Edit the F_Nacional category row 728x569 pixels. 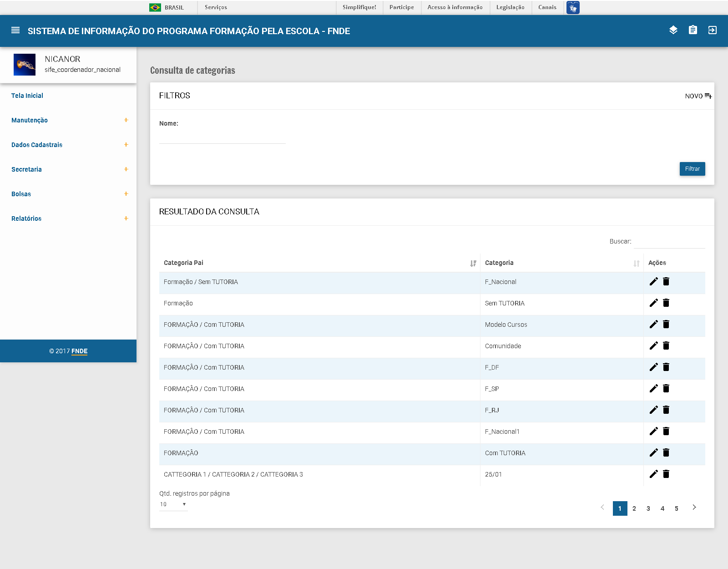point(653,282)
